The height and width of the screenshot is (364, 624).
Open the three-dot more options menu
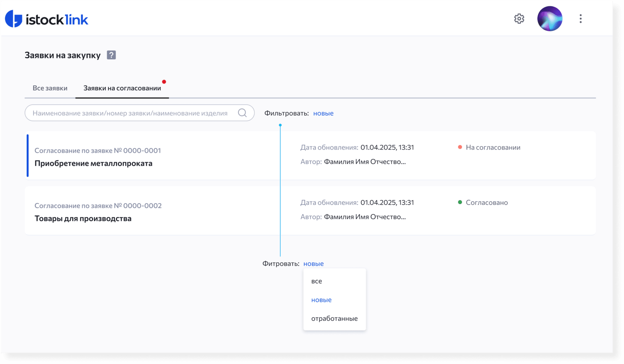(x=581, y=19)
